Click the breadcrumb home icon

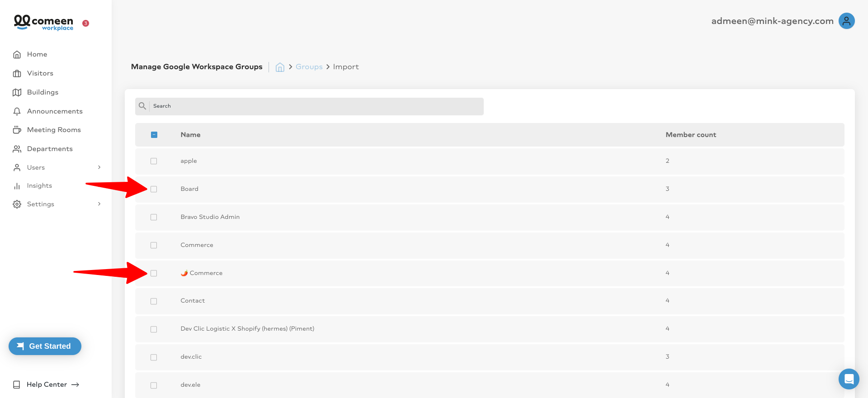pyautogui.click(x=280, y=67)
